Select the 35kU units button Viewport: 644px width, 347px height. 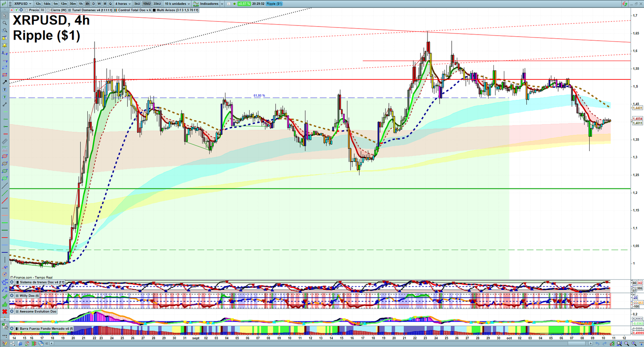pyautogui.click(x=157, y=4)
